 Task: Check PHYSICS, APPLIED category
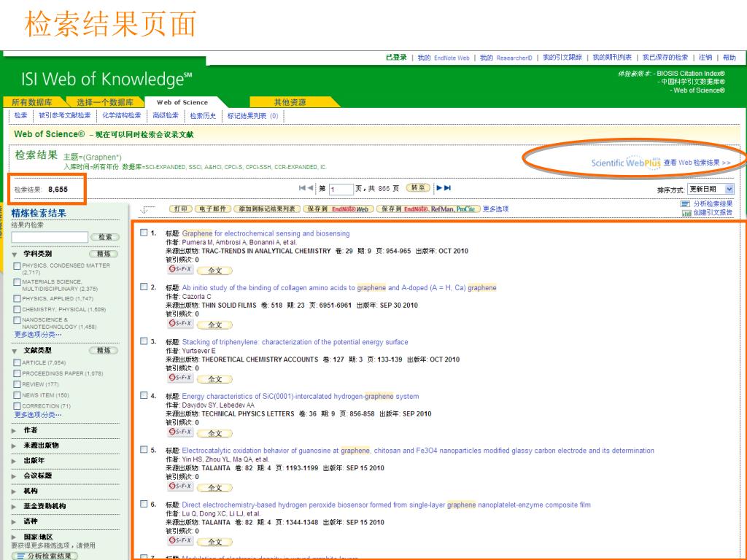[18, 299]
